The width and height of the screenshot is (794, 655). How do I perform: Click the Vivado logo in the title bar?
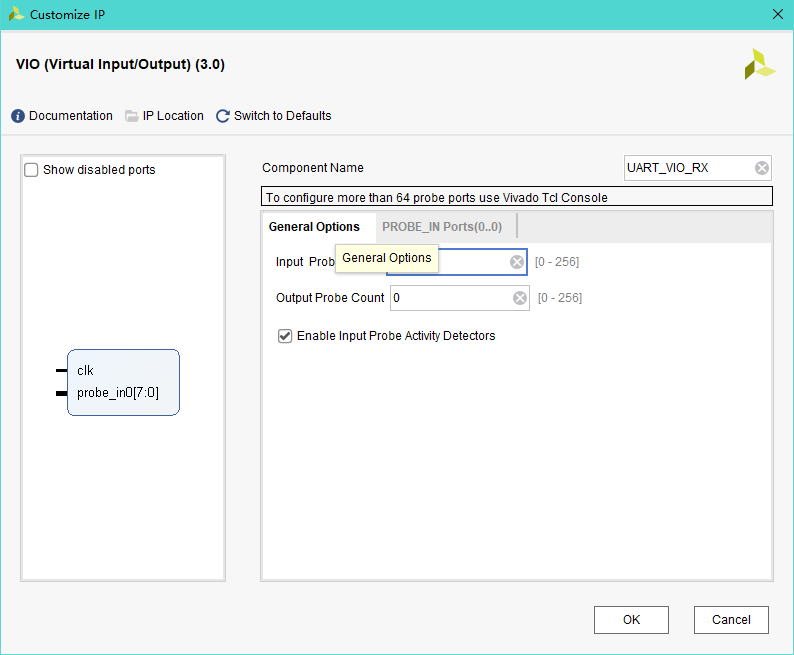pyautogui.click(x=16, y=14)
